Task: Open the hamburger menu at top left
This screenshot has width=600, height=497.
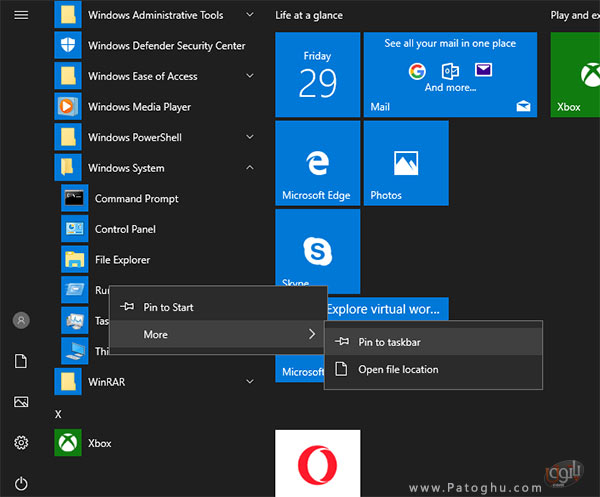Action: [21, 15]
